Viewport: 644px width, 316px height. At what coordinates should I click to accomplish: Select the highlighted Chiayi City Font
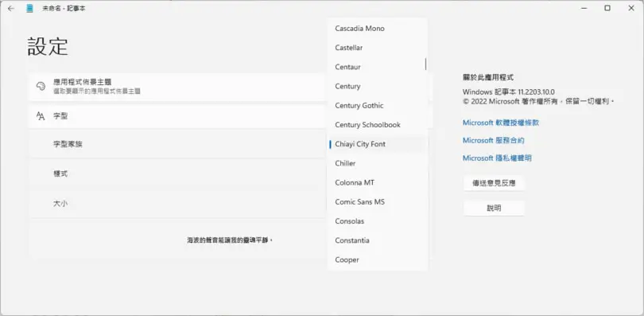(x=378, y=144)
